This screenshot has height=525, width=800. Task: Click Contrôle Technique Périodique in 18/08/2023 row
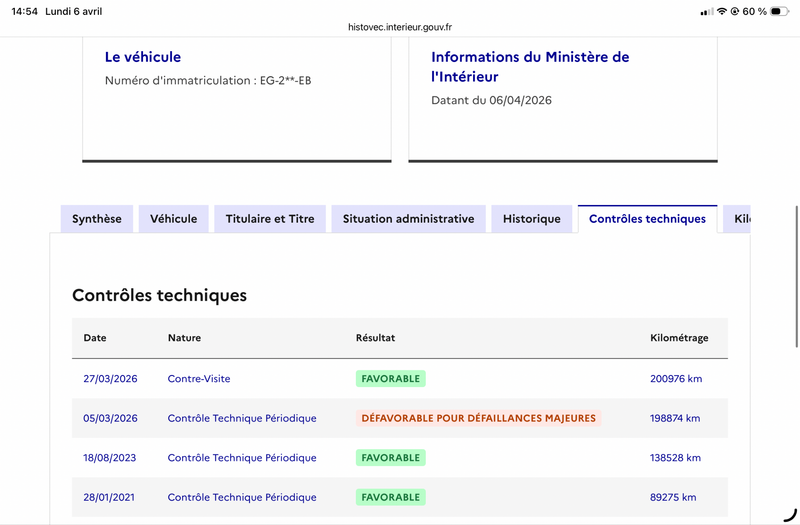tap(242, 458)
